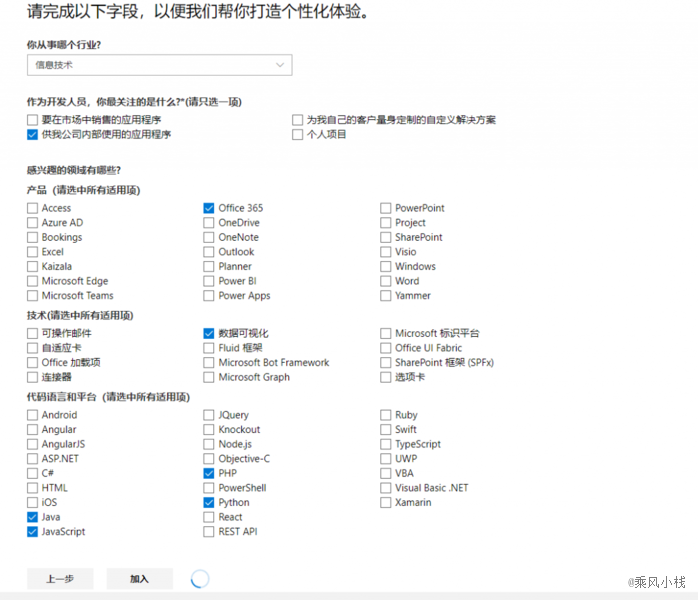The image size is (698, 600).
Task: Check the TypeScript checkbox
Action: (x=386, y=444)
